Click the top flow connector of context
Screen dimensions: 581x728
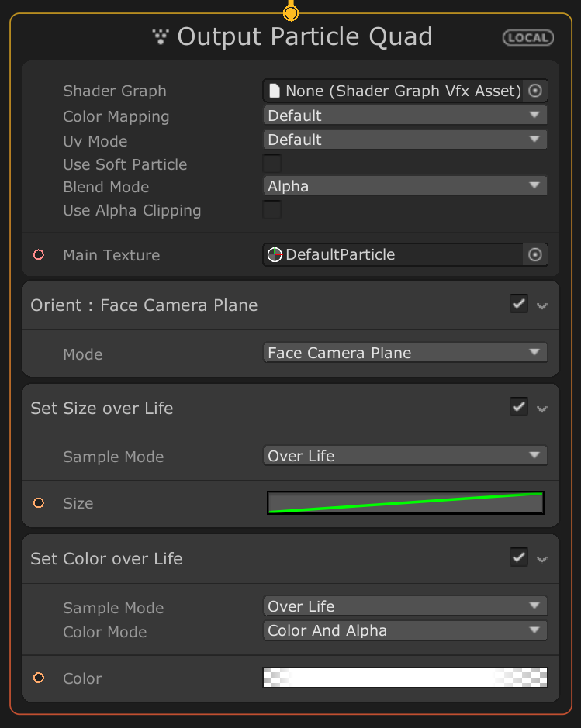291,12
